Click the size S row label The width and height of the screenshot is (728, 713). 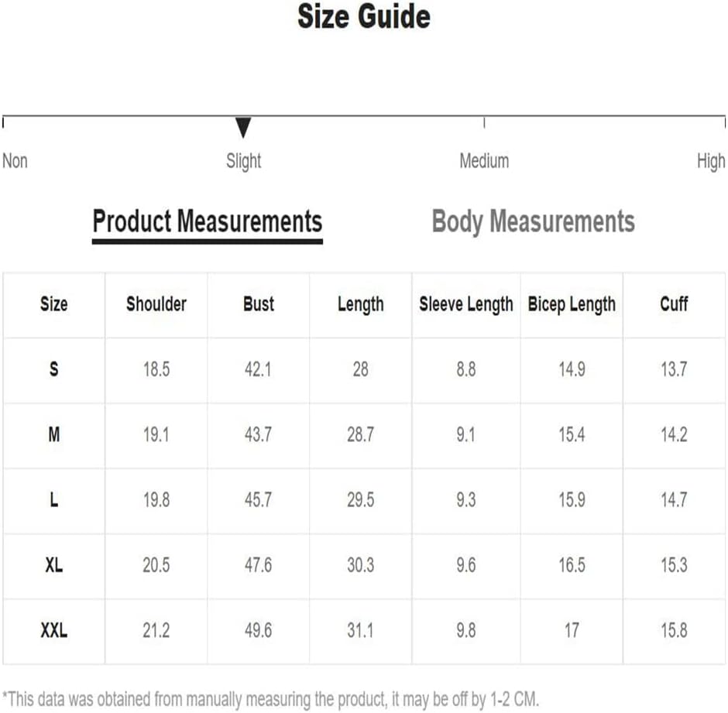tap(54, 369)
